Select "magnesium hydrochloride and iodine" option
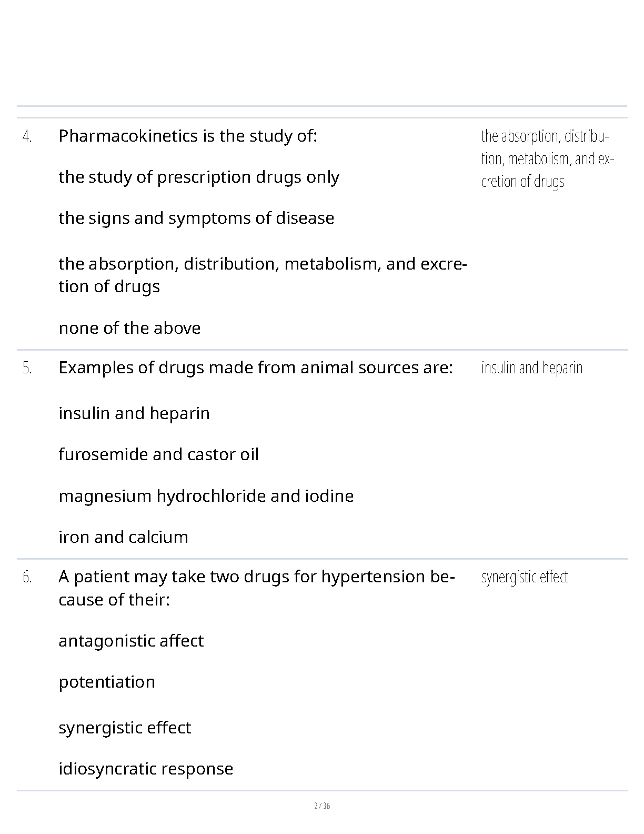The height and width of the screenshot is (834, 644). click(206, 497)
